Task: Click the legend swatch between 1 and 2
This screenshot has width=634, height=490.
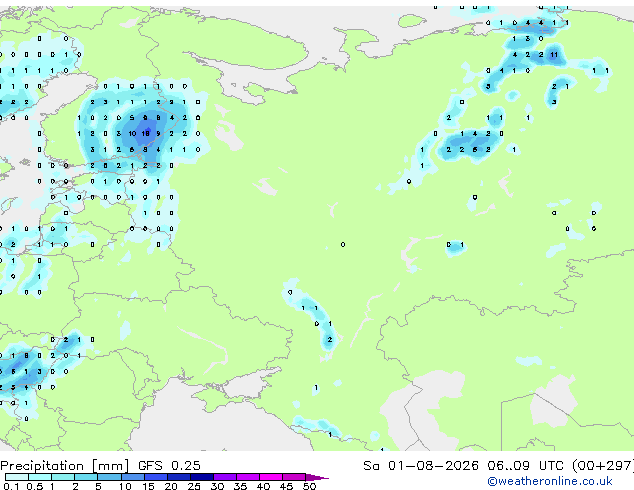Action: pyautogui.click(x=63, y=477)
